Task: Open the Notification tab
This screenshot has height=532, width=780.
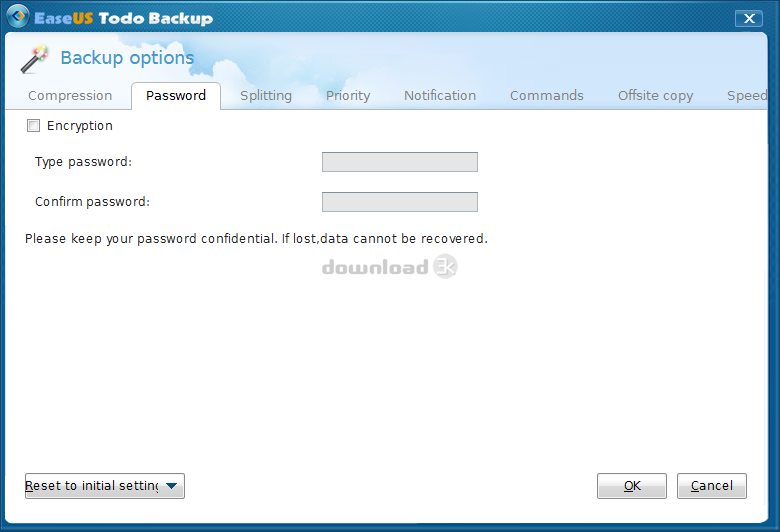Action: click(x=440, y=96)
